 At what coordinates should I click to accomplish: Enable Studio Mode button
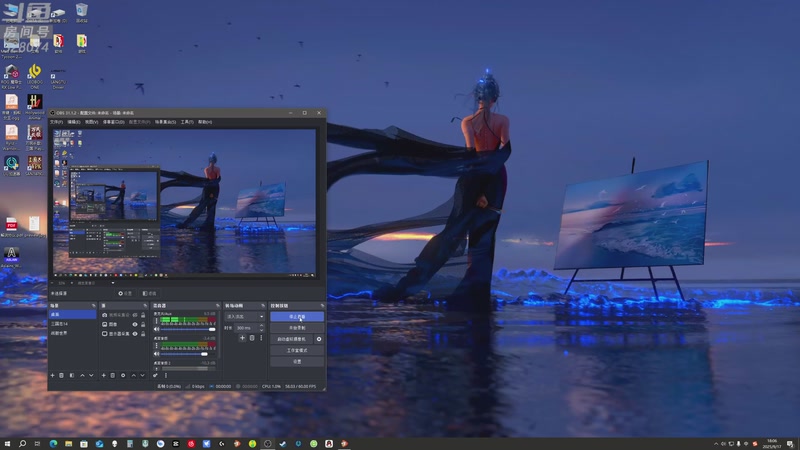297,351
